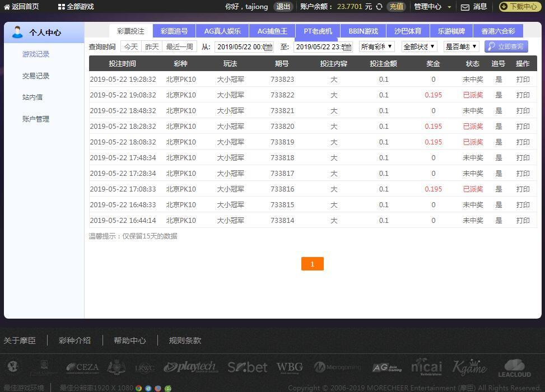Filter by 今天
Viewport: 545px width, 392px height.
point(131,46)
